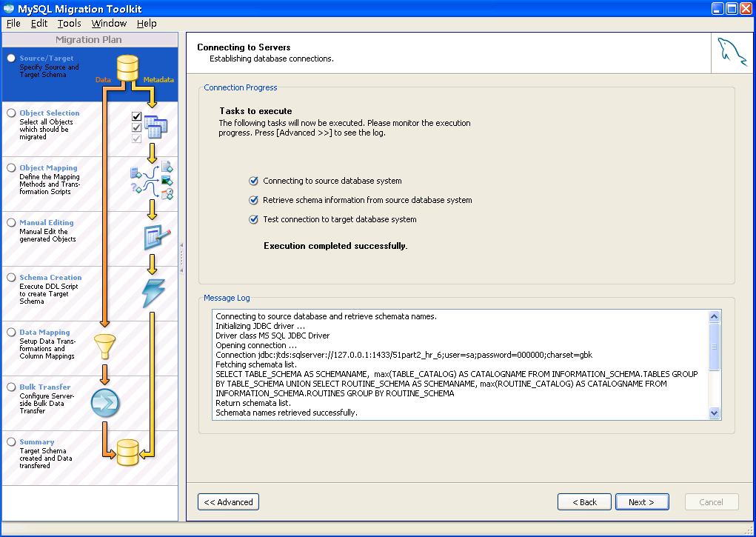This screenshot has width=756, height=537.
Task: Click the target database cylinder icon
Action: click(128, 453)
